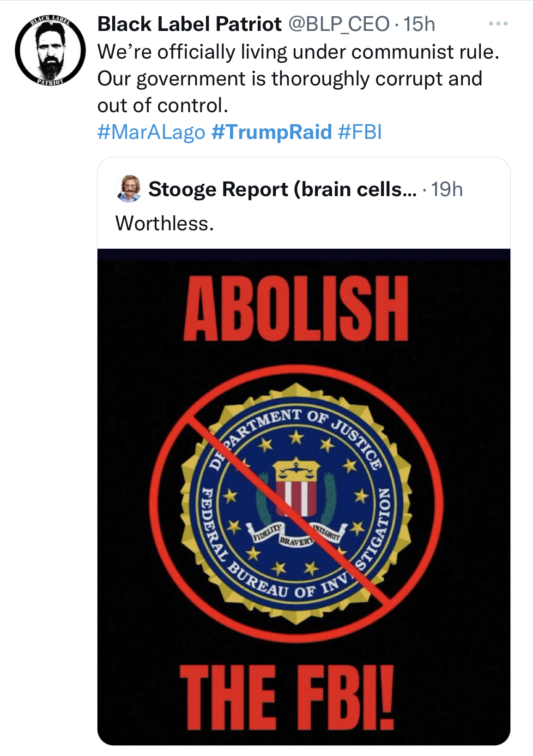Click the main tweet body text
This screenshot has width=533, height=756.
291,78
